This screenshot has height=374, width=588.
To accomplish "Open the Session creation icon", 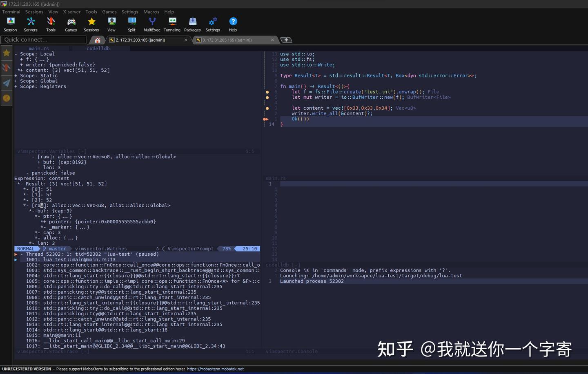I will tap(10, 24).
